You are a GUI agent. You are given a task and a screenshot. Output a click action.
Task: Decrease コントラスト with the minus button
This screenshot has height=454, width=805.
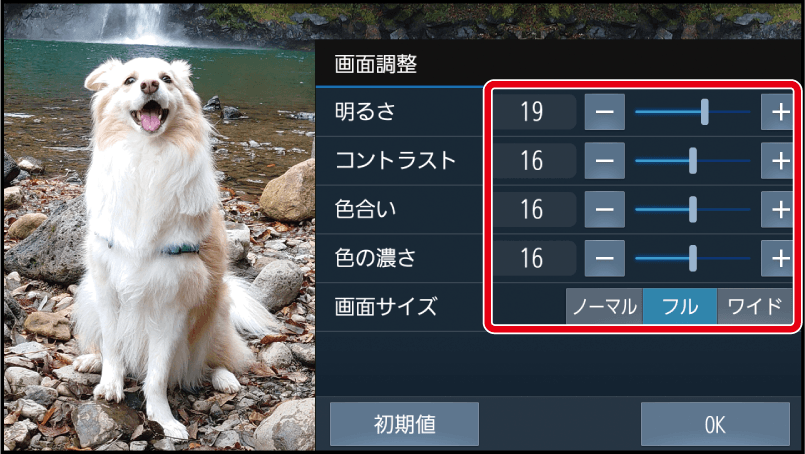coord(605,161)
